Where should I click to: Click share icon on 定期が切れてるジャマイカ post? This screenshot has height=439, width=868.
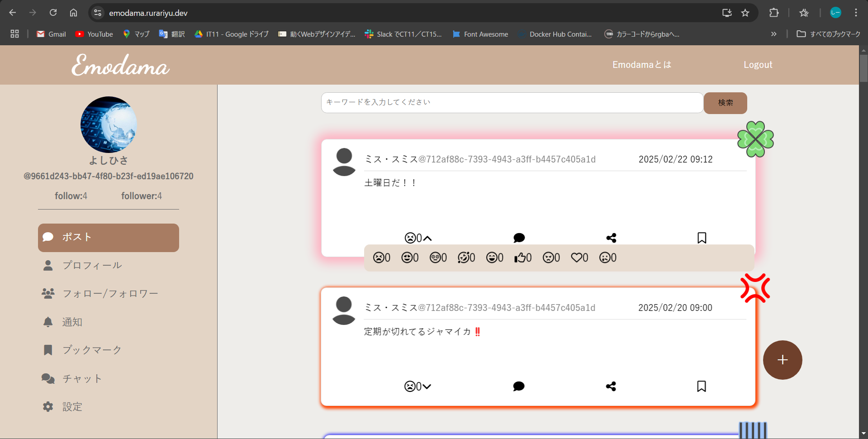[x=611, y=386]
